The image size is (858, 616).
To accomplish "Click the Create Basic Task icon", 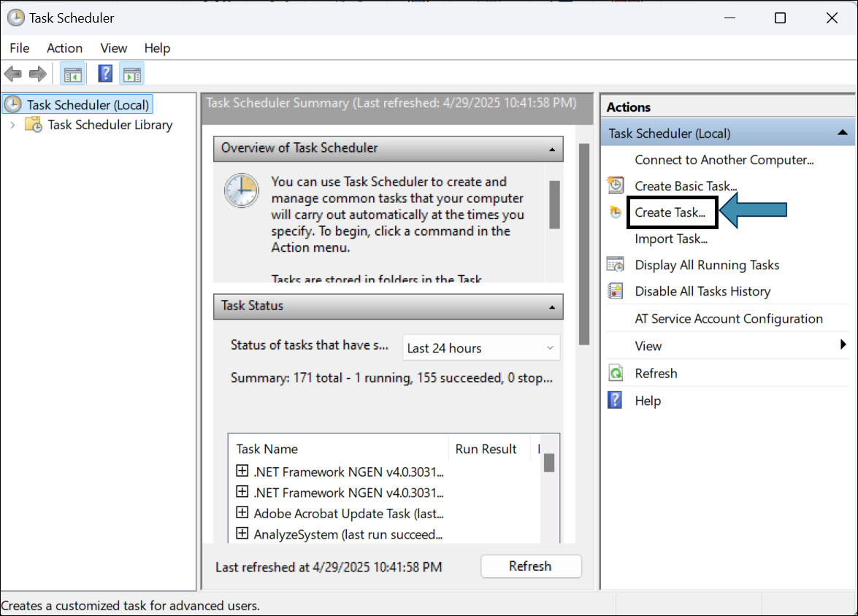I will point(616,186).
